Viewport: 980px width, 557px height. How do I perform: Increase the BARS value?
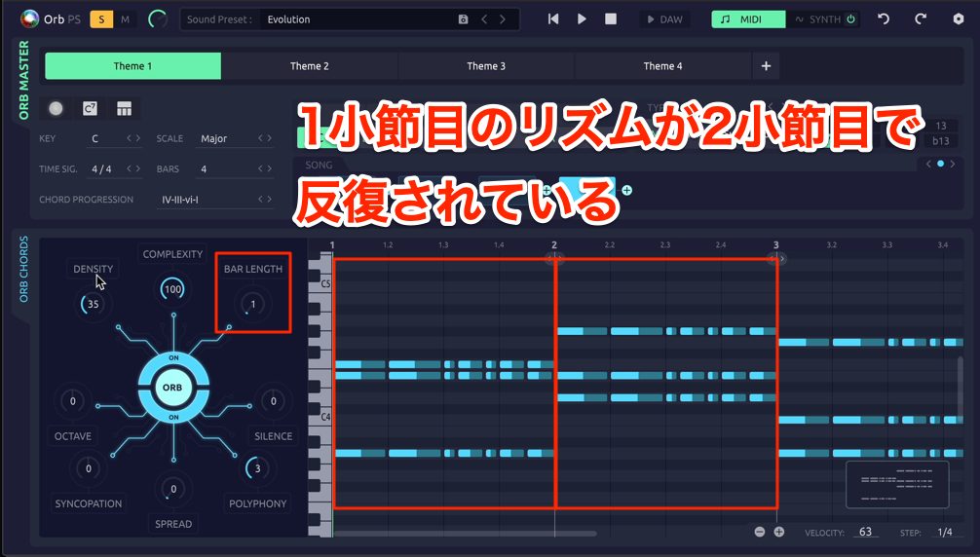[x=270, y=168]
